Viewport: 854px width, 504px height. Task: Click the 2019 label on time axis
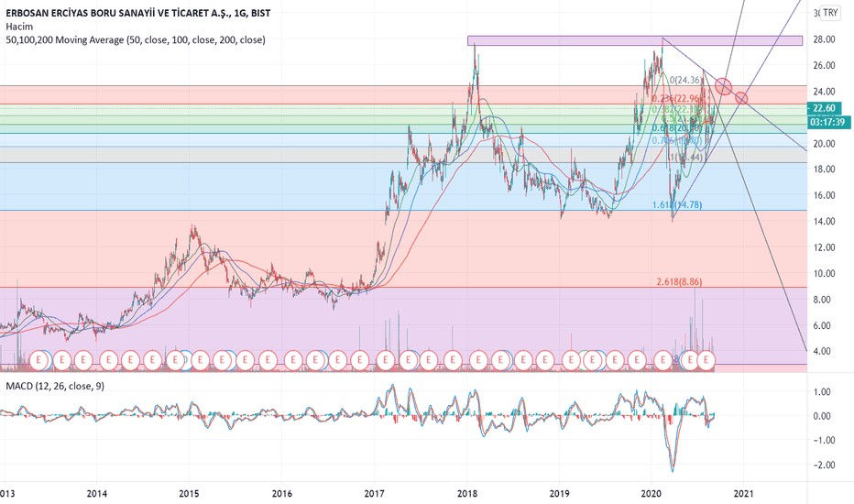559,494
